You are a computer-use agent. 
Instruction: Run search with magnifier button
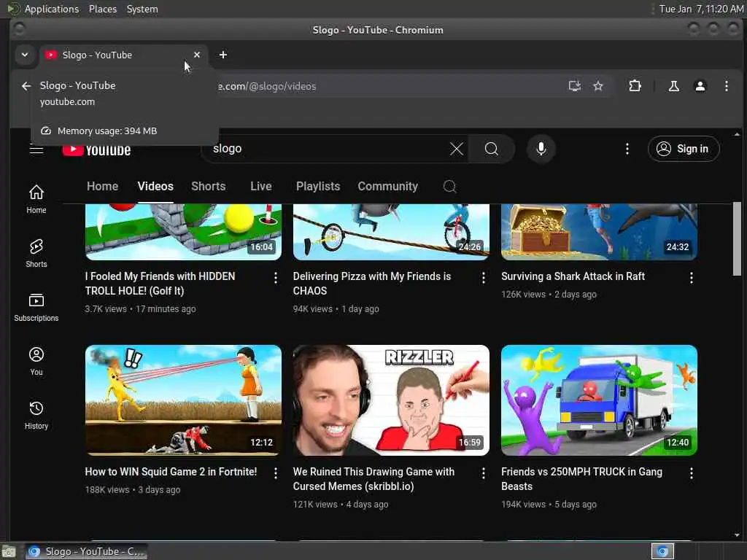(x=492, y=149)
